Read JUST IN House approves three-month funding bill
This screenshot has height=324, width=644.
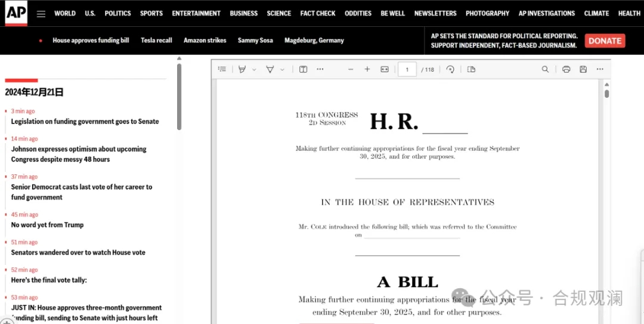point(86,313)
